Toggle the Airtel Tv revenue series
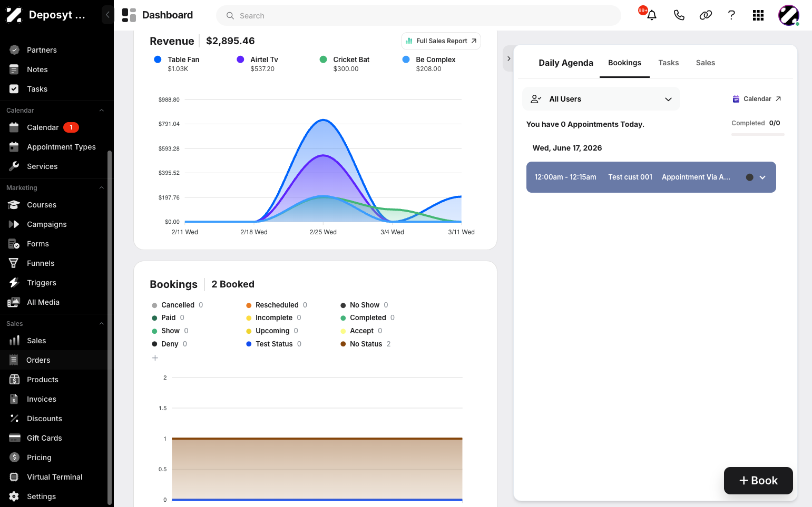 (258, 64)
